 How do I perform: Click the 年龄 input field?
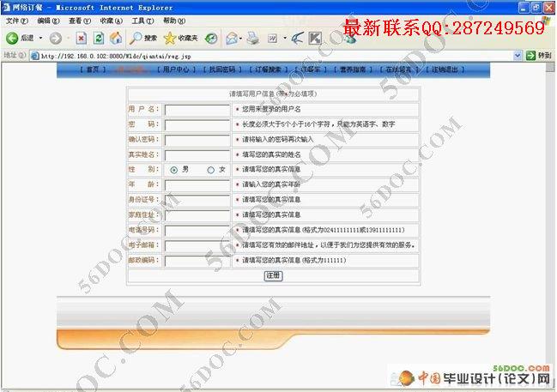197,185
